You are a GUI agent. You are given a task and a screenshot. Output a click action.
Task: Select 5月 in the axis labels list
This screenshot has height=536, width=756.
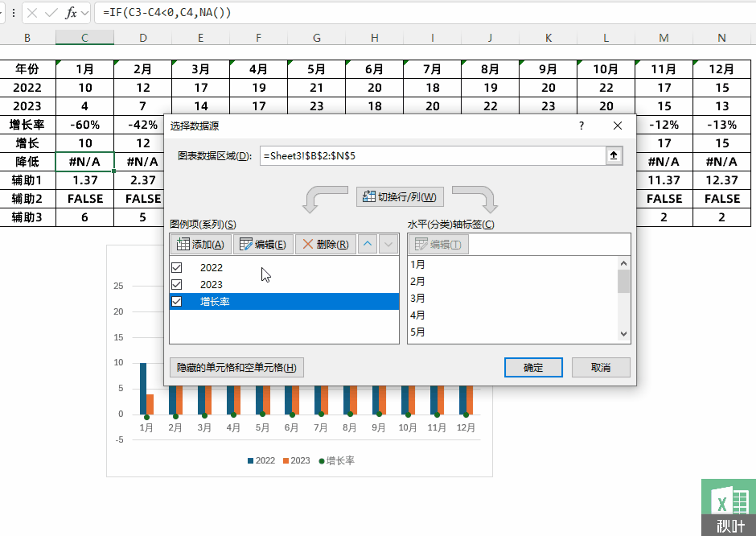click(x=417, y=332)
